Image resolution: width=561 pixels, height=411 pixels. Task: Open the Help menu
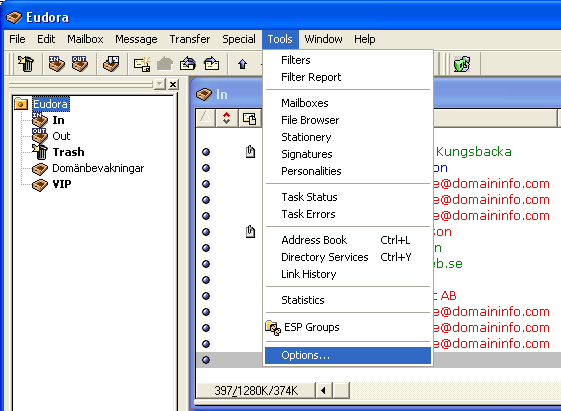(x=365, y=39)
